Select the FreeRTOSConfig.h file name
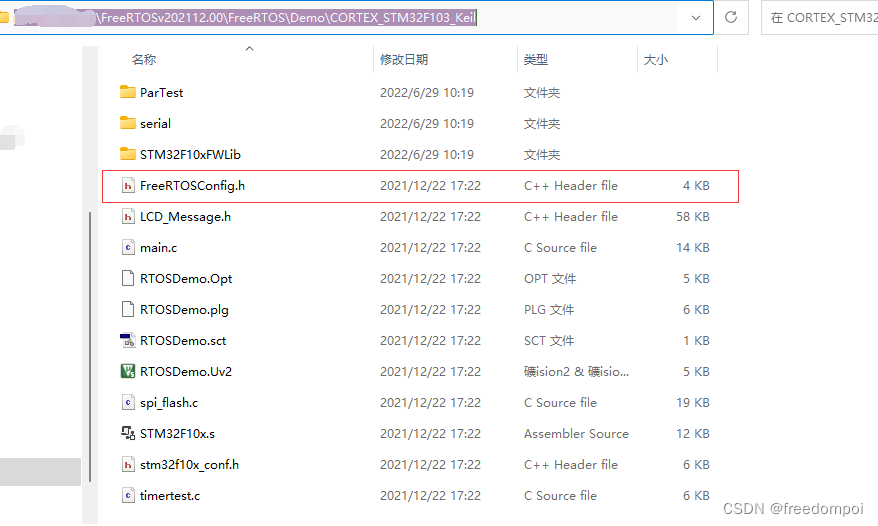This screenshot has width=878, height=526. [192, 185]
